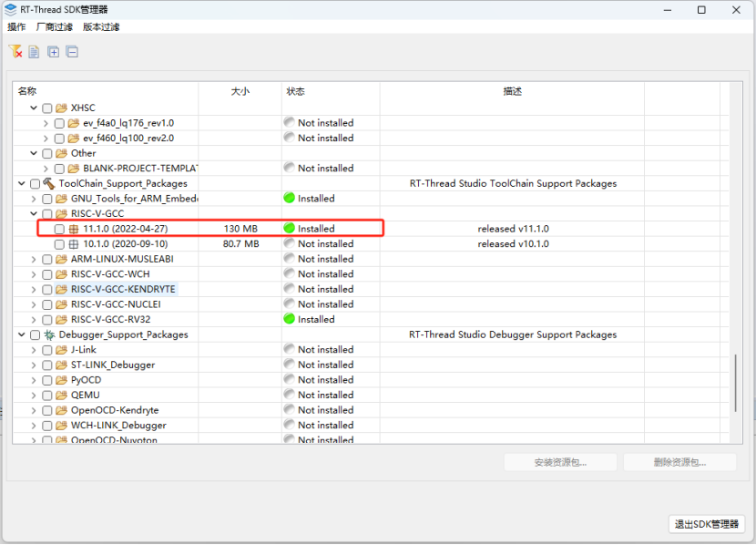
Task: Click the collapse all toolbar icon
Action: click(72, 52)
